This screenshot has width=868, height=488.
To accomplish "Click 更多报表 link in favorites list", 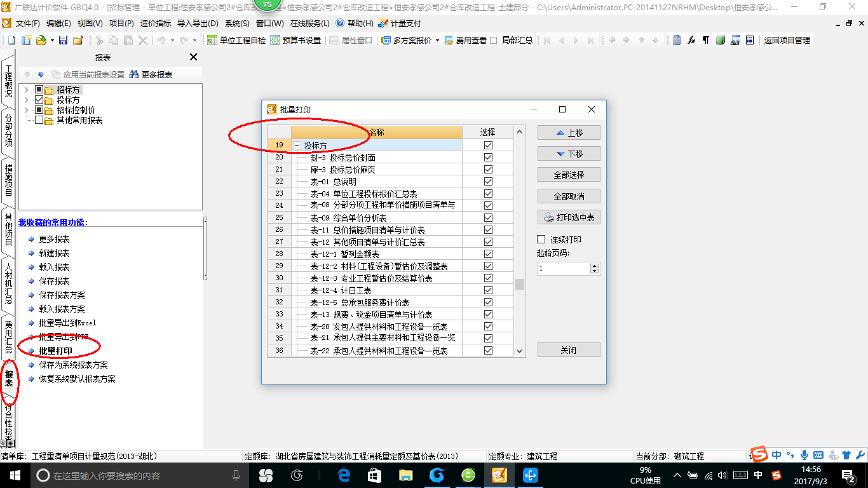I will pyautogui.click(x=54, y=239).
